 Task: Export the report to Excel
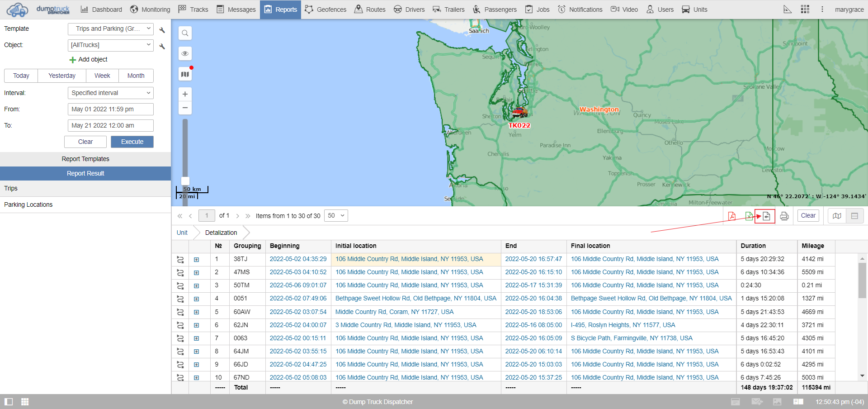tap(749, 216)
